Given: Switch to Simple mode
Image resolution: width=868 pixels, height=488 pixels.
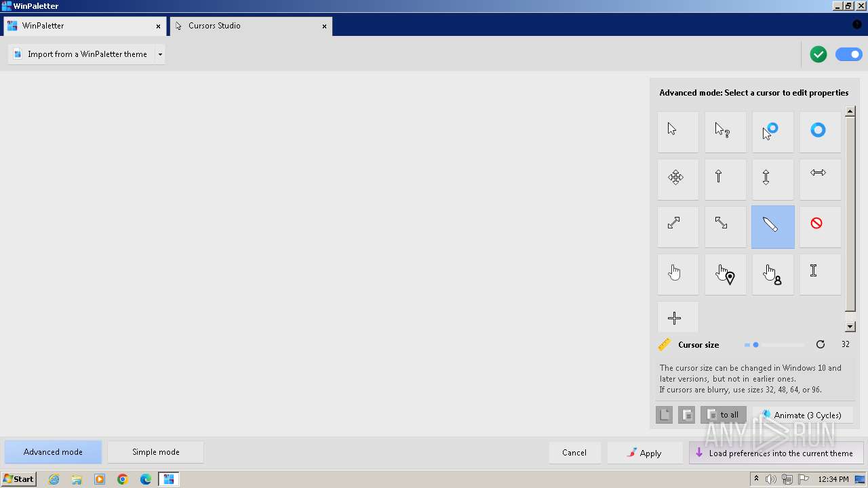Looking at the screenshot, I should coord(155,452).
